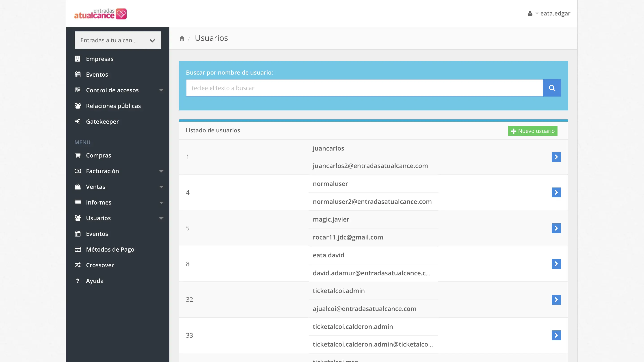The image size is (644, 362).
Task: Click Métodos de Pago card icon
Action: [x=78, y=249]
